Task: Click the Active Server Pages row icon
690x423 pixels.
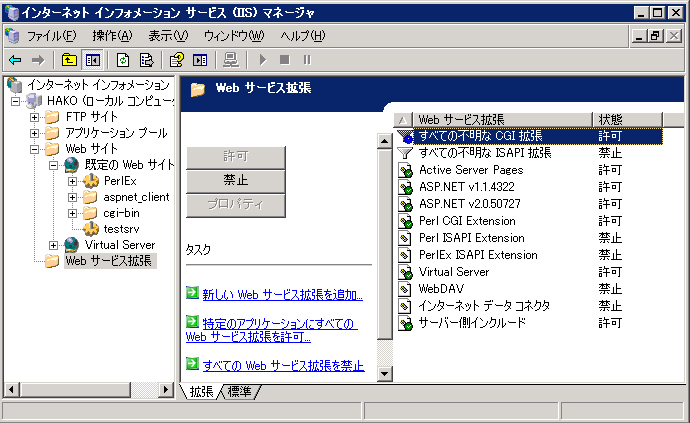Action: tap(405, 170)
